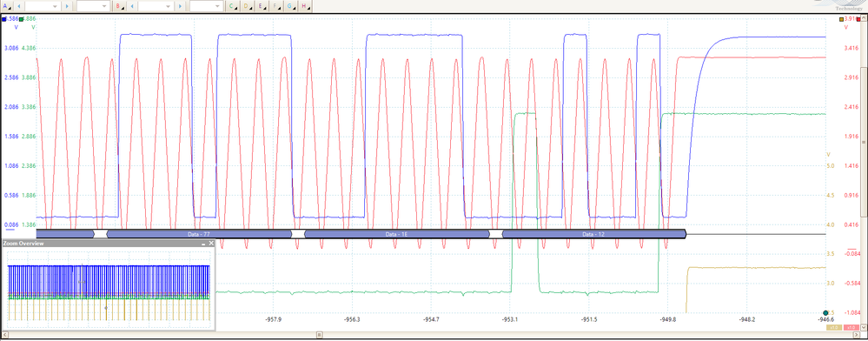Click time axis label -957.9
Image resolution: width=868 pixels, height=341 pixels.
(x=274, y=320)
